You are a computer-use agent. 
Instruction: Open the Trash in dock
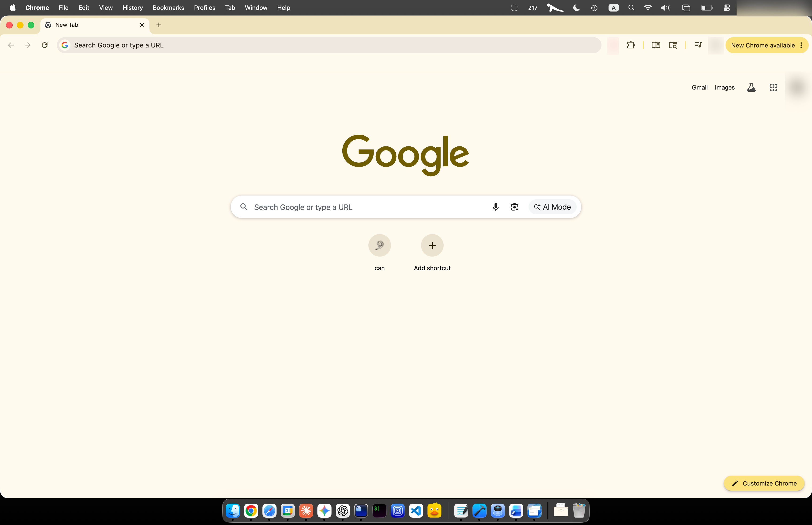[579, 510]
